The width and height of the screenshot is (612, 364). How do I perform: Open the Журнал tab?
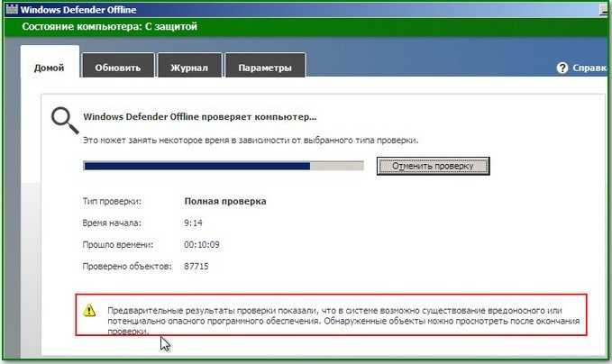tap(189, 68)
